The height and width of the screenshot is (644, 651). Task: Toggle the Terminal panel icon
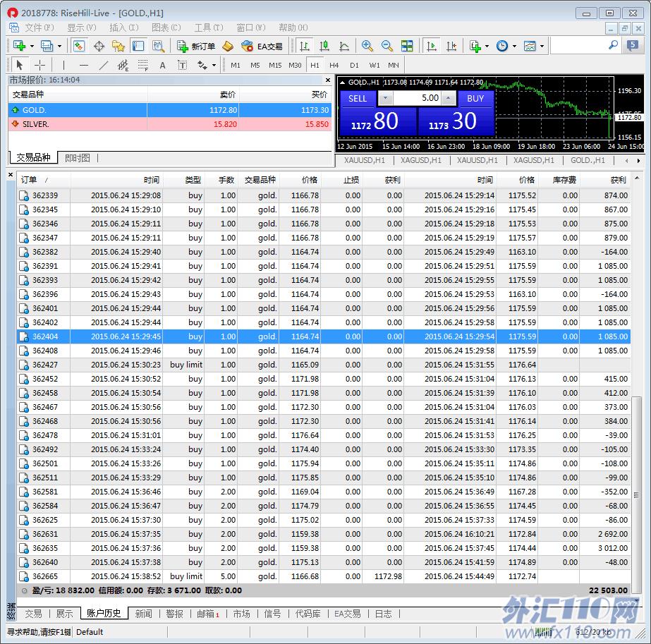138,46
